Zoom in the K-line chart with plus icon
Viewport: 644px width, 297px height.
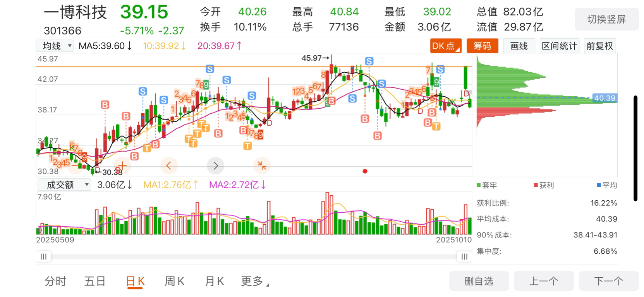122,166
